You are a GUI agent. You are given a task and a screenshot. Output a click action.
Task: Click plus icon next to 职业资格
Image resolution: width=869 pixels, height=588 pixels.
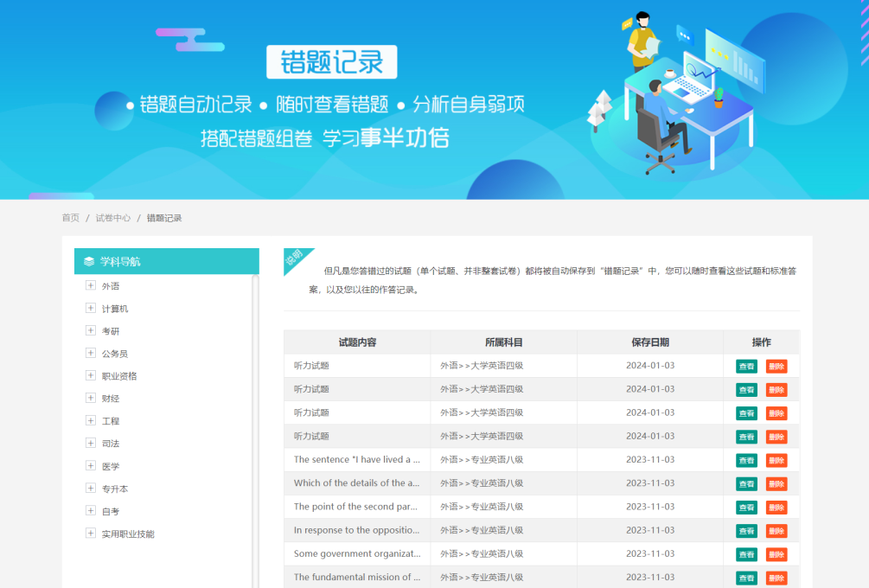point(91,375)
